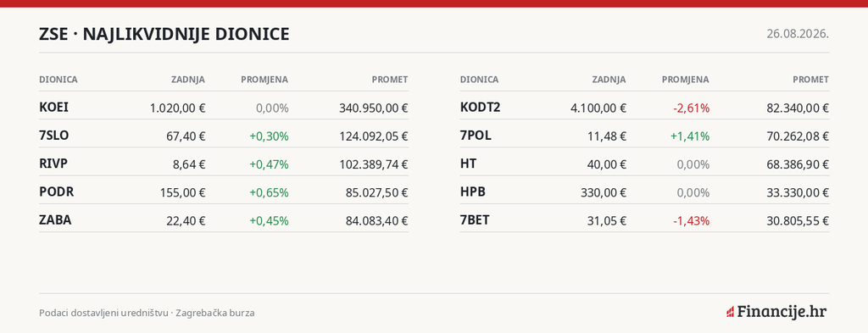Open the HPB stock ticker
This screenshot has width=868, height=333.
coord(473,191)
